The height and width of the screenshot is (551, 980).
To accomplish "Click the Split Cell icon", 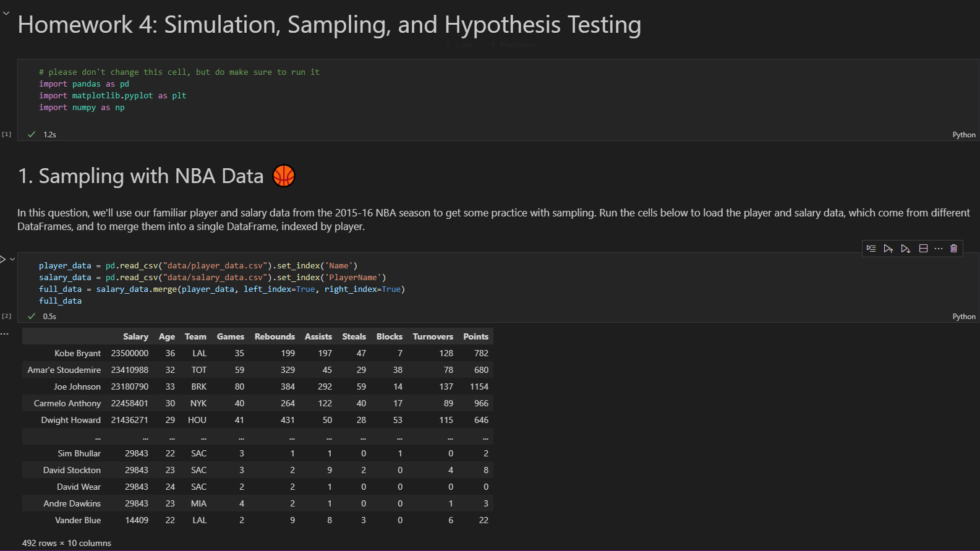I will tap(923, 249).
